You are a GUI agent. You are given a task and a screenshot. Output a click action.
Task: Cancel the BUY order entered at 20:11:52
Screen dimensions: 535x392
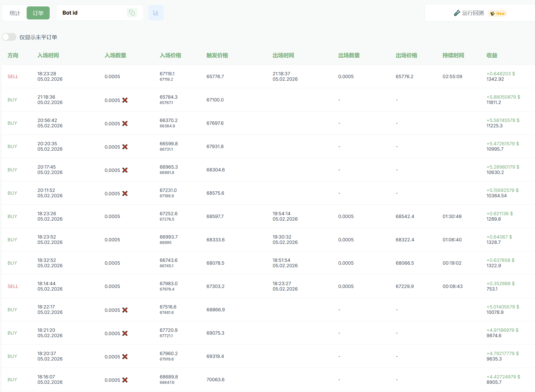(125, 193)
